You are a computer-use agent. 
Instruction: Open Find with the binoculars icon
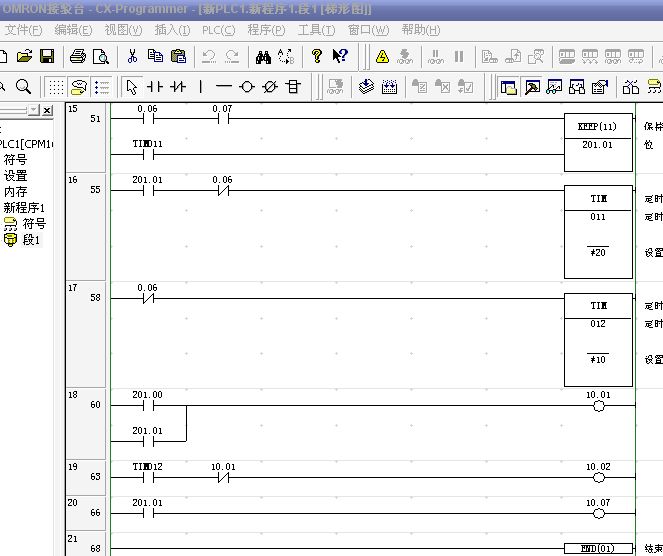coord(263,57)
